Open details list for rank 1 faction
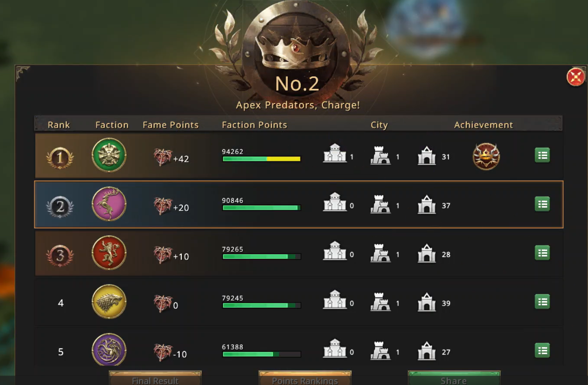Screen dimensions: 588x385 coord(542,155)
